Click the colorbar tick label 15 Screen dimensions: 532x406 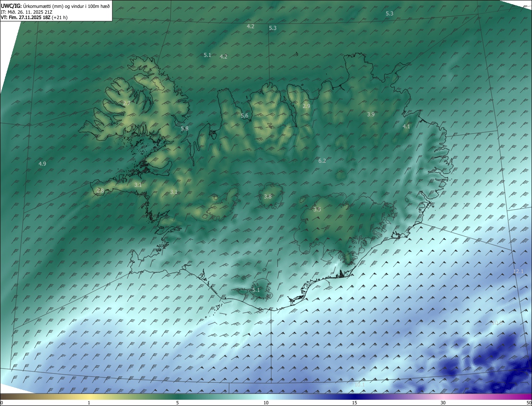[x=355, y=403]
